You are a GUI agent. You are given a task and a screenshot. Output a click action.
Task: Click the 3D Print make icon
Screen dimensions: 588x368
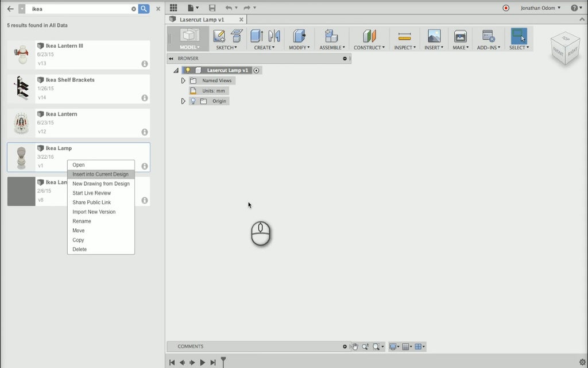click(x=460, y=36)
